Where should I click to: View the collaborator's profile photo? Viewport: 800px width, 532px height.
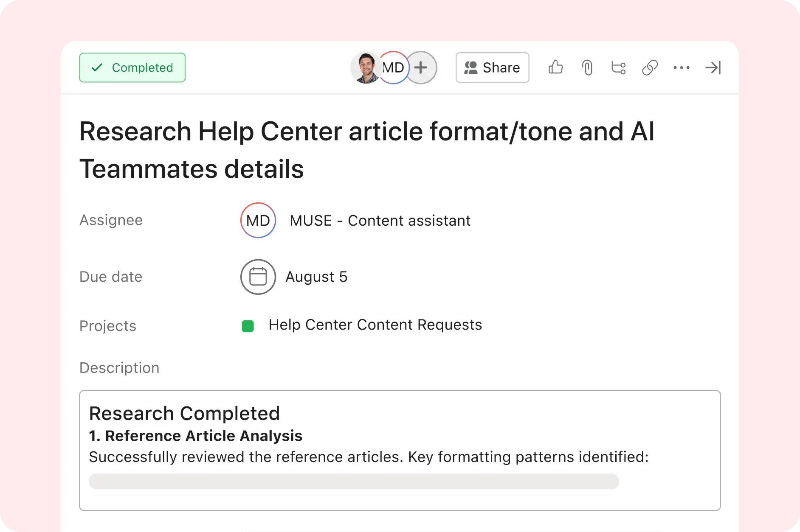(x=365, y=67)
